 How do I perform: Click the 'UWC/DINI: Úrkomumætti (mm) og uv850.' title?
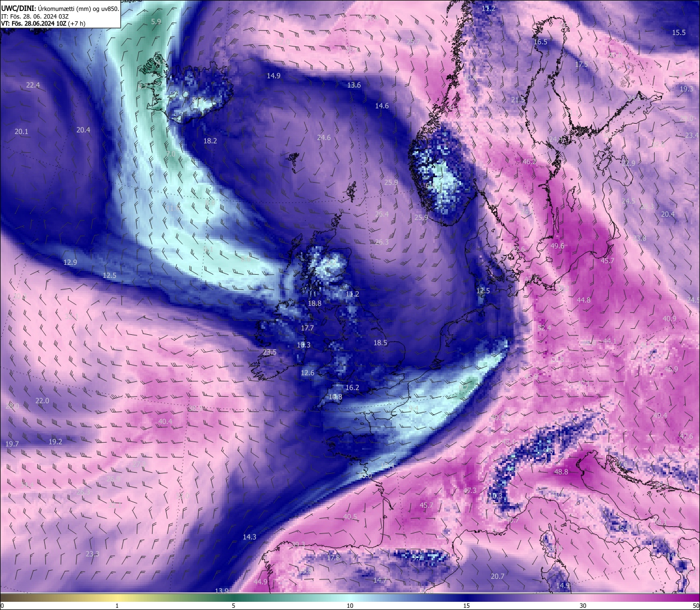tap(60, 8)
